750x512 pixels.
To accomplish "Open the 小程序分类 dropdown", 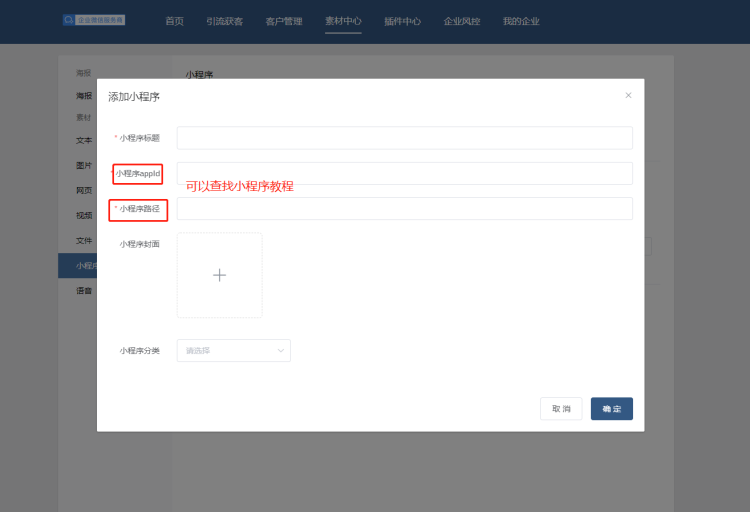I will tap(233, 350).
